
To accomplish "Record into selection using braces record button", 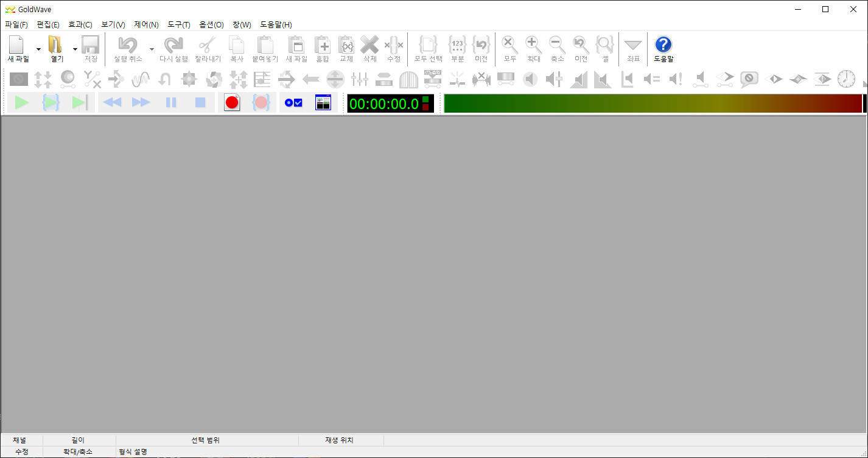I will [x=261, y=103].
